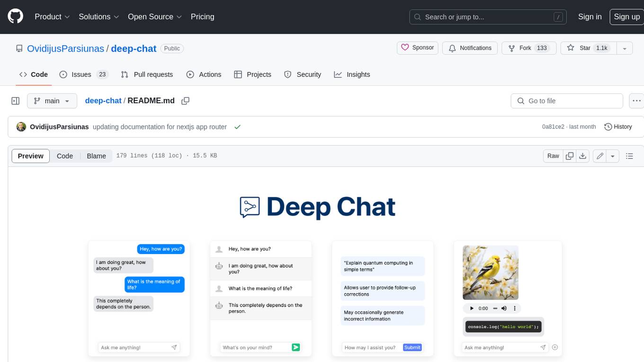This screenshot has height=362, width=644.
Task: Click the plus attach icon in last demo
Action: (555, 347)
